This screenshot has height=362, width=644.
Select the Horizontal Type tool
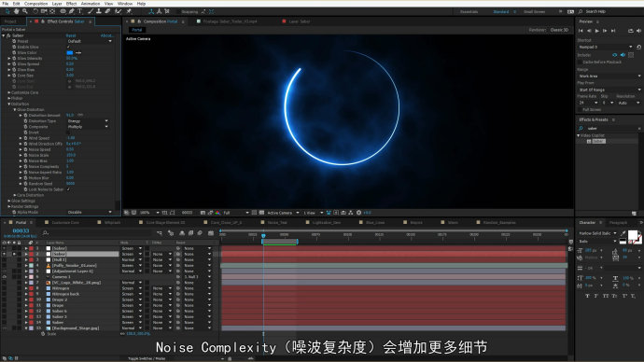tap(79, 11)
